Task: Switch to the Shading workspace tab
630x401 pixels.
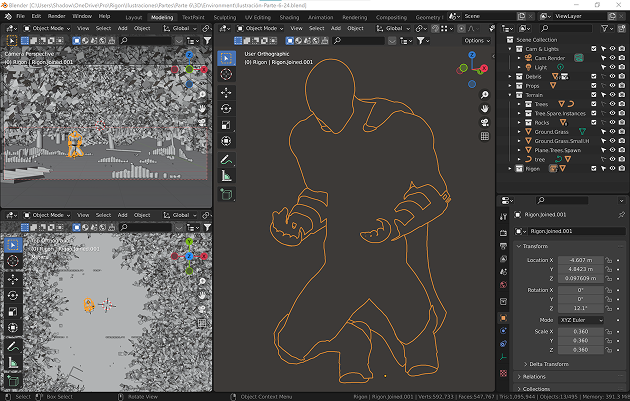Action: coord(289,17)
